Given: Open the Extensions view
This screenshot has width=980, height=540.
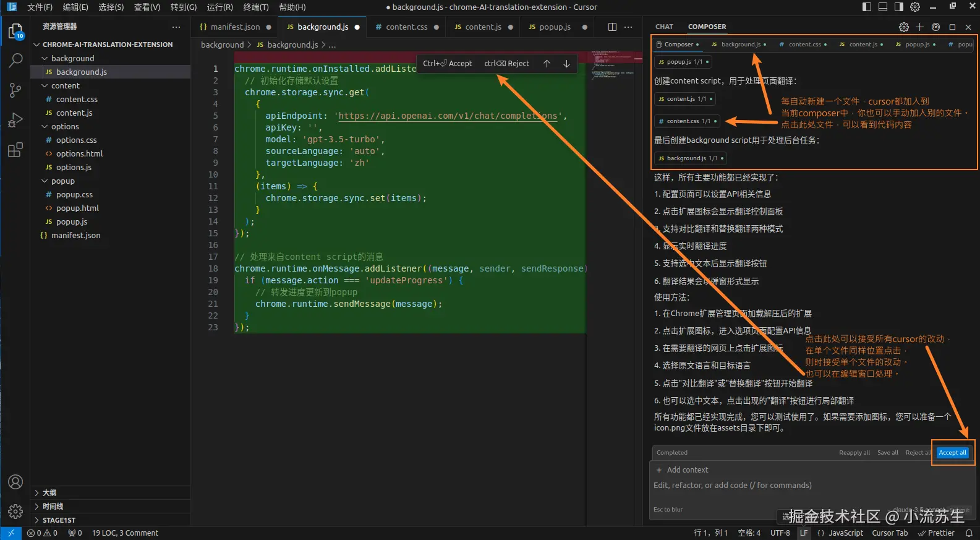Looking at the screenshot, I should click(15, 150).
